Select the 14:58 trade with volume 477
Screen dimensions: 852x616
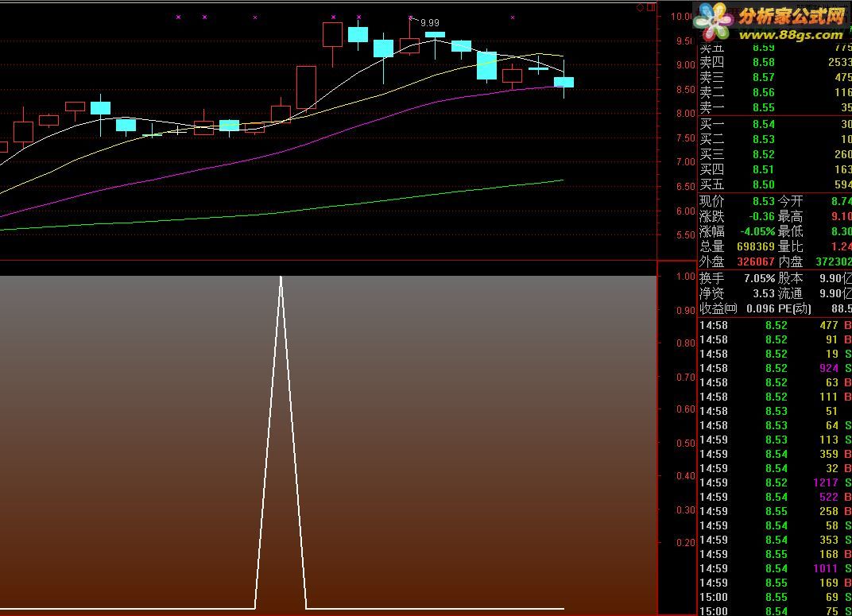775,325
